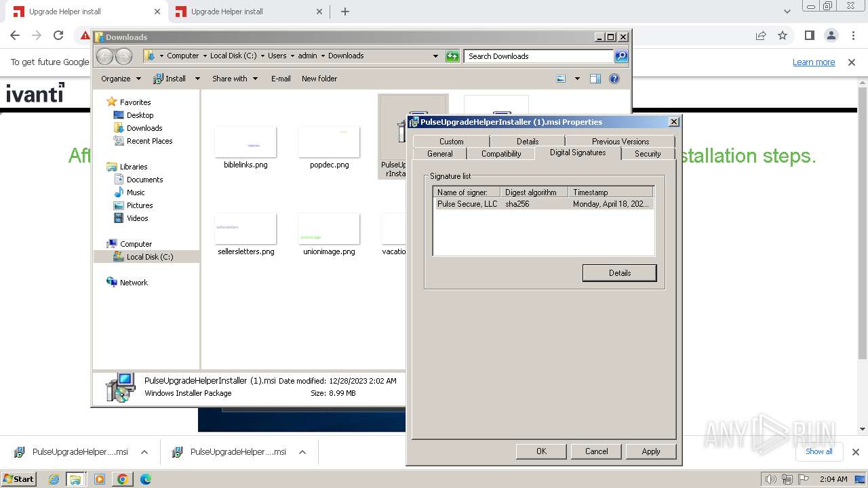
Task: Click the Explorer help icon
Action: coord(614,79)
